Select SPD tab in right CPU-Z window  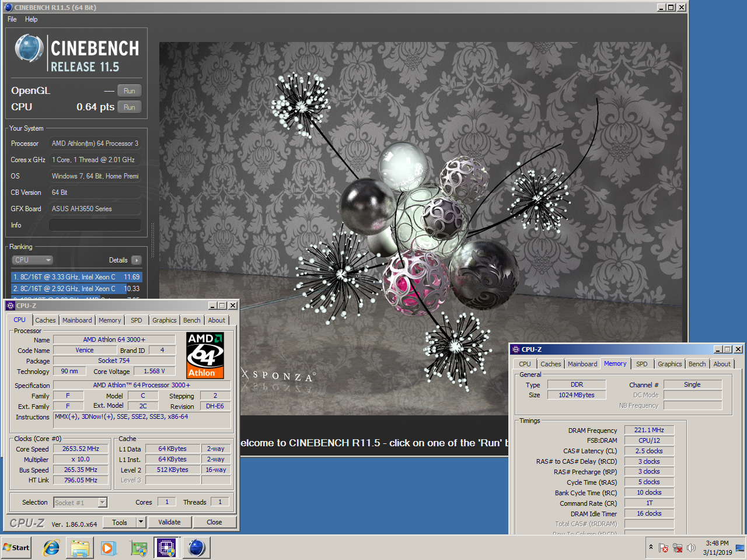point(642,364)
